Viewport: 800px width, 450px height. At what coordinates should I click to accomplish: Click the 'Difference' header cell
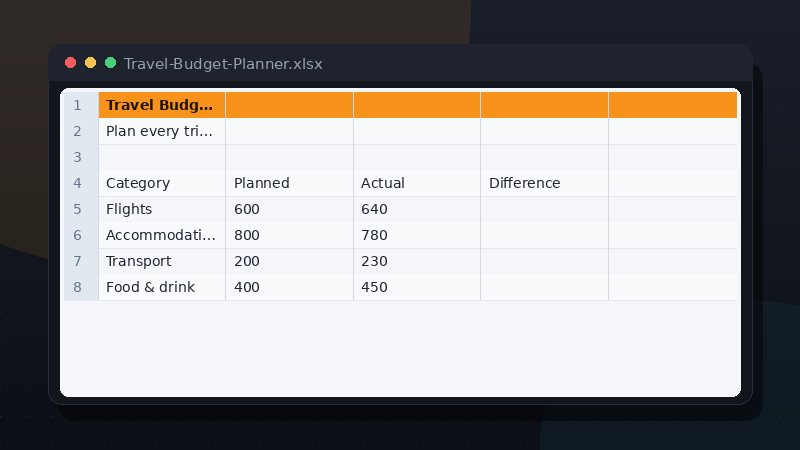click(544, 183)
